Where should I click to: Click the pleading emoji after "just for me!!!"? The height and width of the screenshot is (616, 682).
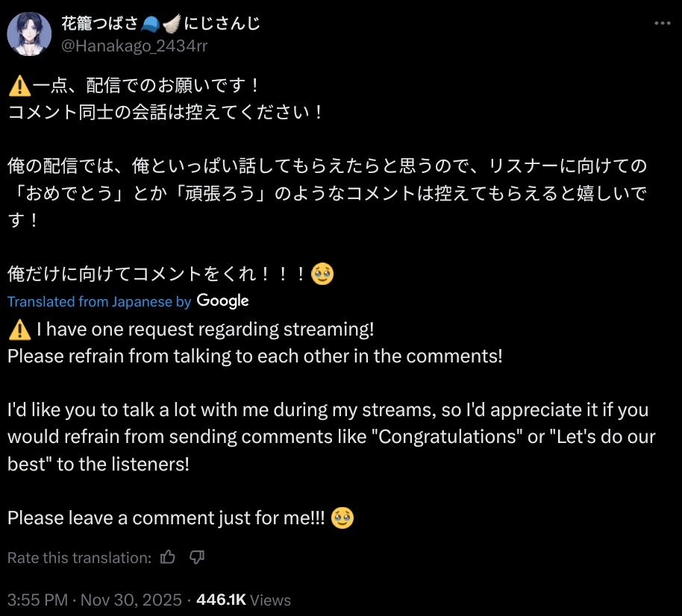point(342,518)
